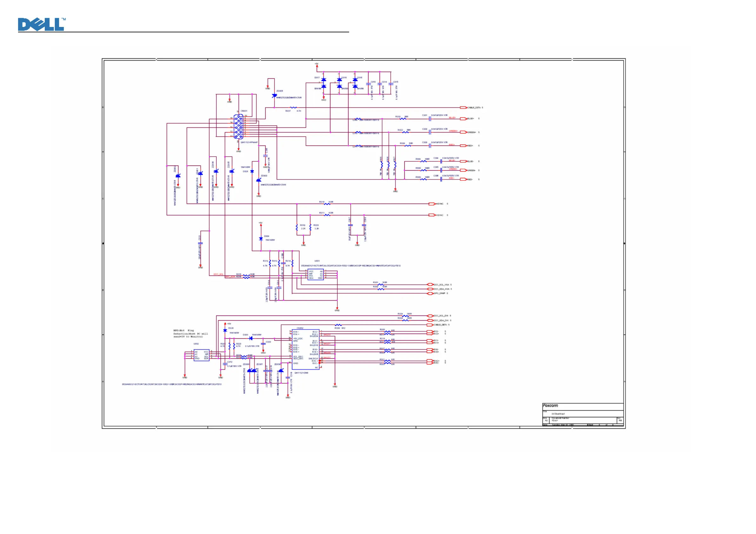Click the CABLE_DETn output port at top right
Screen dimensions: 756x534
[x=463, y=107]
